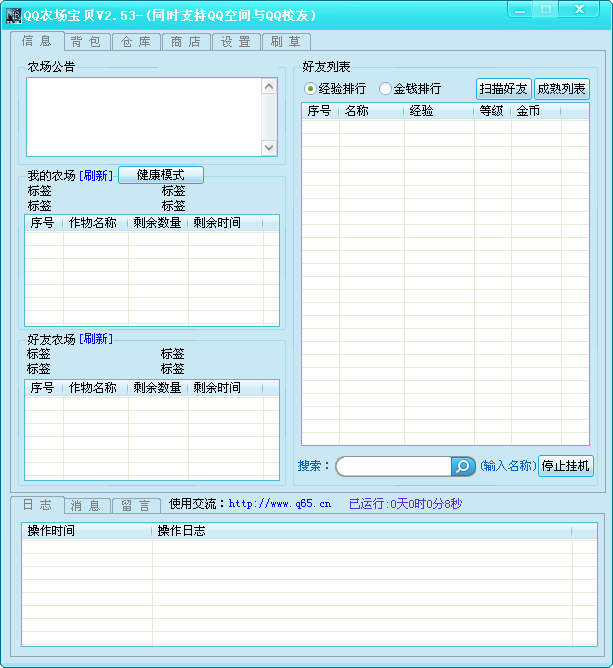
Task: Click the 健康模式 button
Action: pos(161,175)
